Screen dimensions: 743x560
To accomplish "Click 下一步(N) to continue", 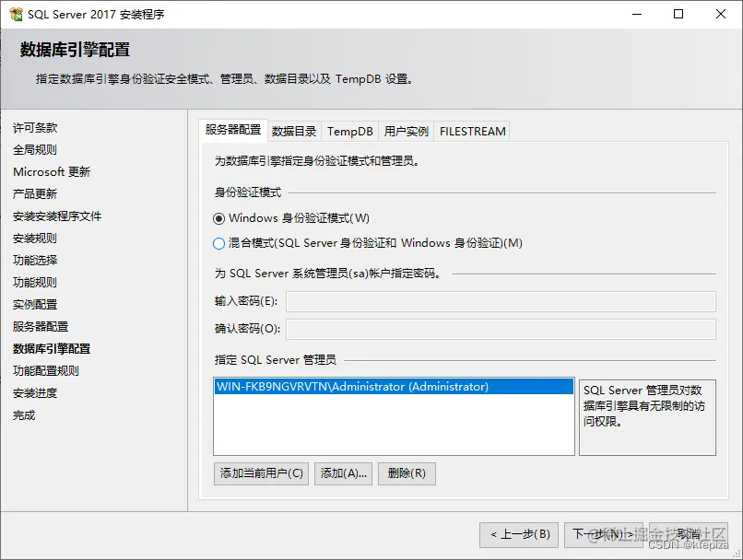I will click(x=605, y=535).
